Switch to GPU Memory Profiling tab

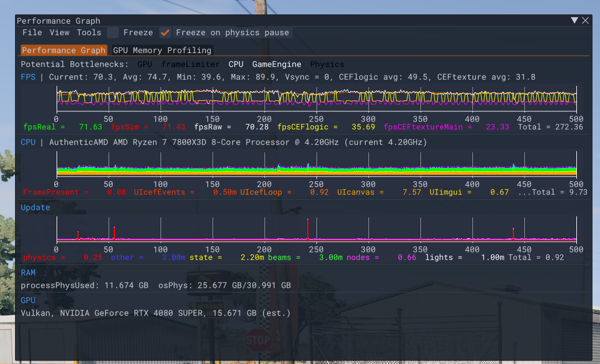162,50
